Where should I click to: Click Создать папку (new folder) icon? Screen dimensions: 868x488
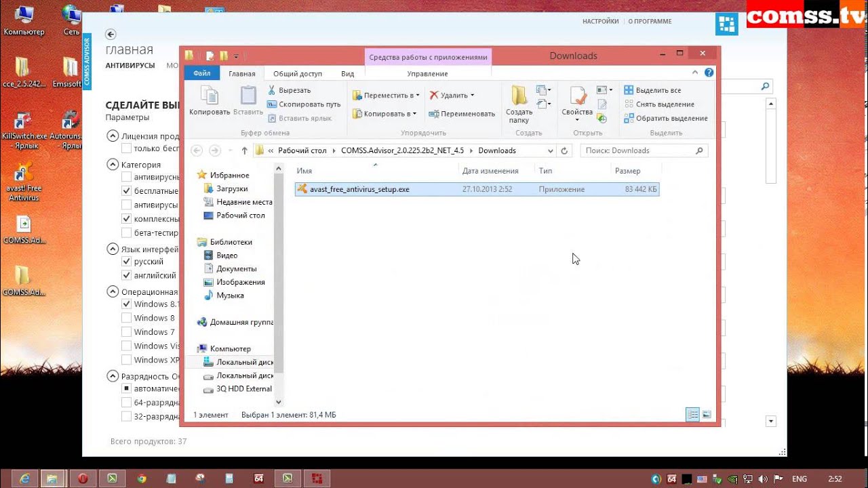click(x=519, y=95)
